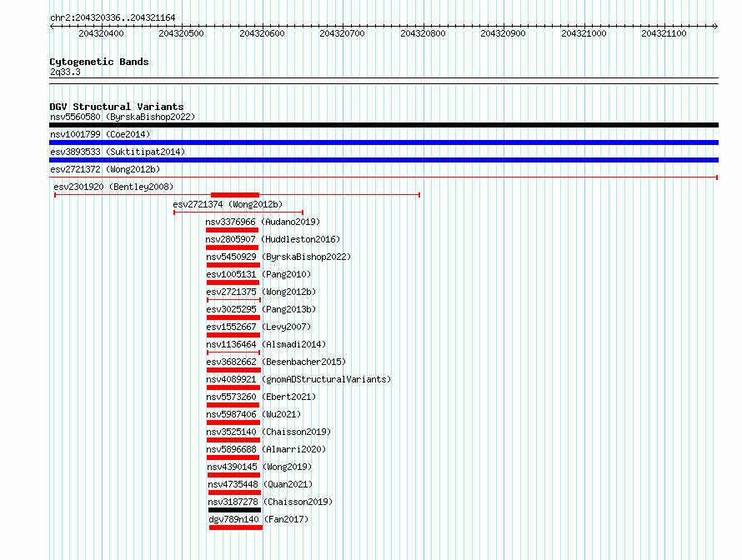Screen dimensions: 742x560
Task: Click the nsv5560580 (ByrskaBishop2022) variant label
Action: [123, 117]
